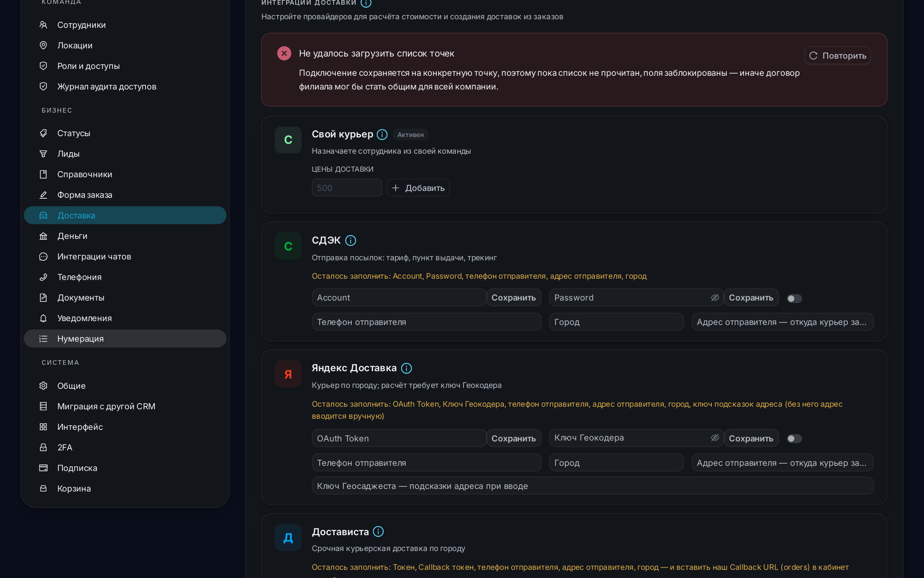
Task: Click the delivery price field showing 500
Action: (x=347, y=188)
